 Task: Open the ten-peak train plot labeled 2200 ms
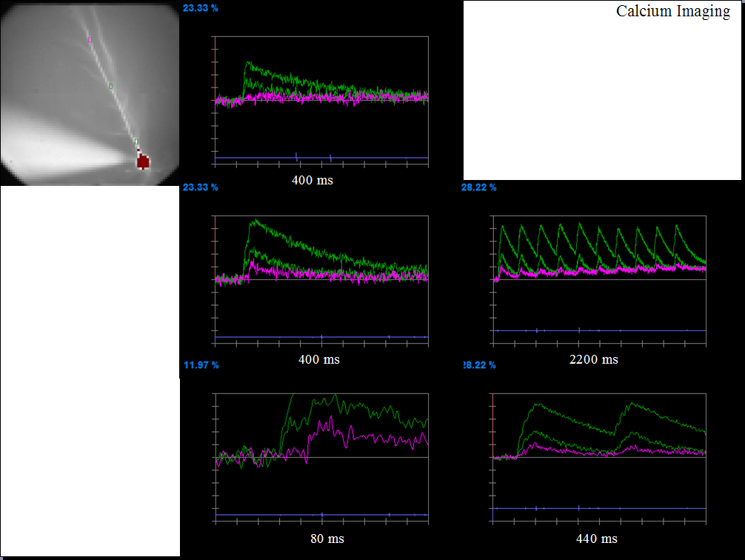(600, 280)
